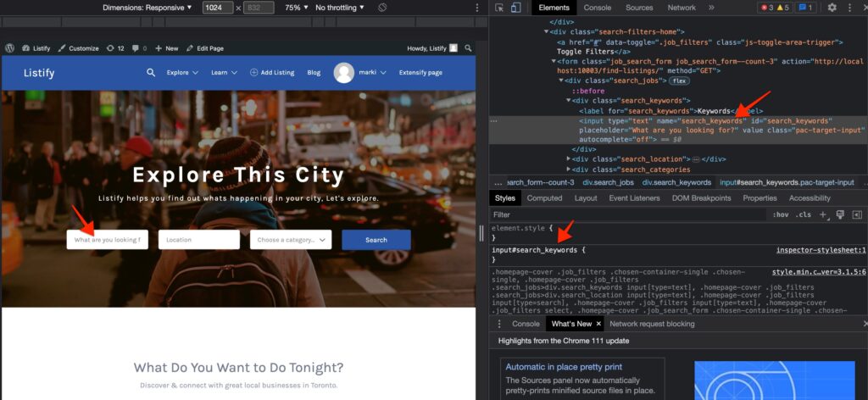
Task: Open the Choose a category dropdown
Action: tap(291, 240)
